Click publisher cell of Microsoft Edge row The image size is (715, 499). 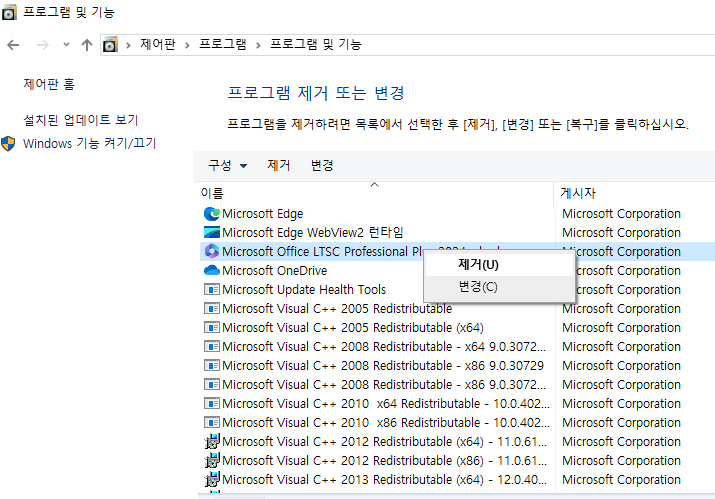coord(622,214)
